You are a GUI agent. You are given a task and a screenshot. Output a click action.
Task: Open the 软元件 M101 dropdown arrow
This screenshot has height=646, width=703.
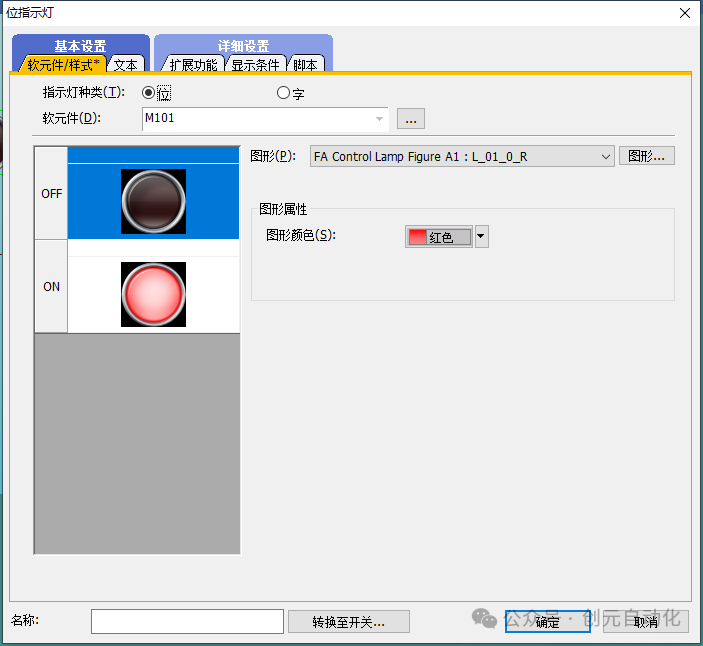[x=379, y=119]
